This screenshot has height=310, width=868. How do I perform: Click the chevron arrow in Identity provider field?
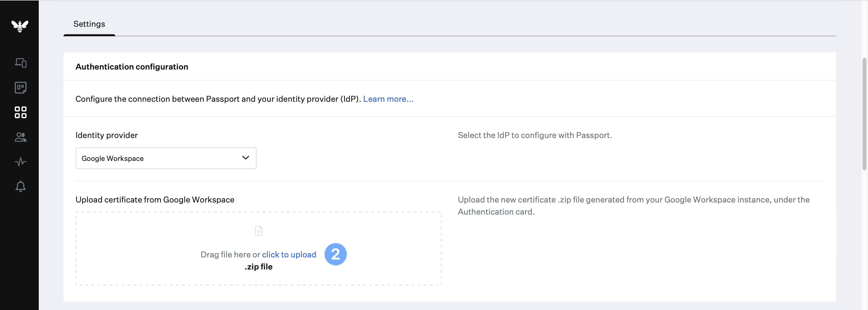tap(246, 158)
